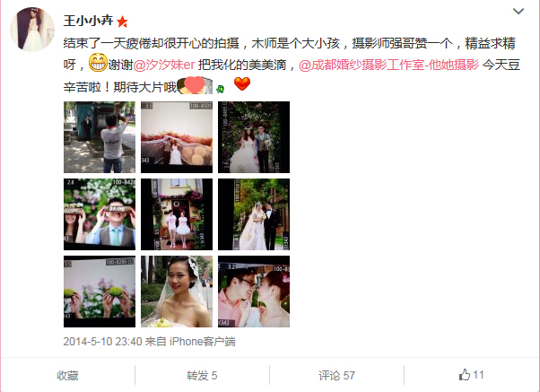Click the grinning emoji in the post
Image resolution: width=540 pixels, height=392 pixels.
pyautogui.click(x=98, y=63)
